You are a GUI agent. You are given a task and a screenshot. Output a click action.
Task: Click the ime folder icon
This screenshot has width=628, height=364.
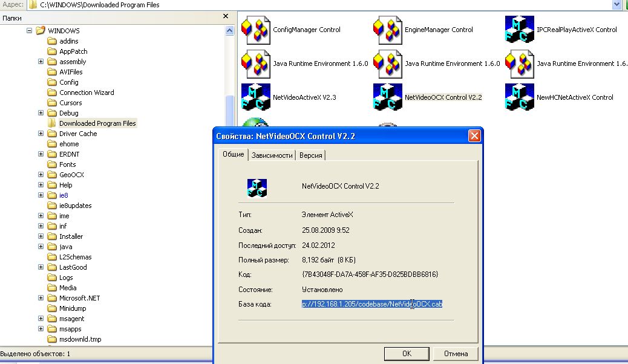pos(52,216)
